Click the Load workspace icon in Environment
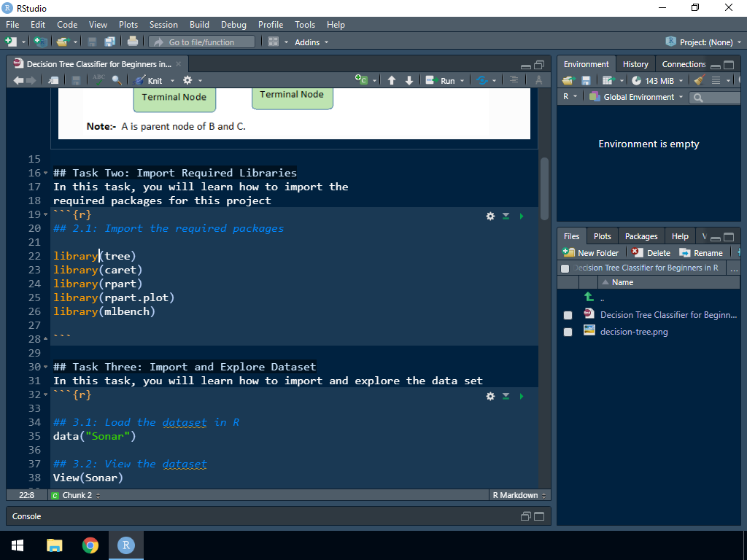The width and height of the screenshot is (747, 560). pos(568,80)
